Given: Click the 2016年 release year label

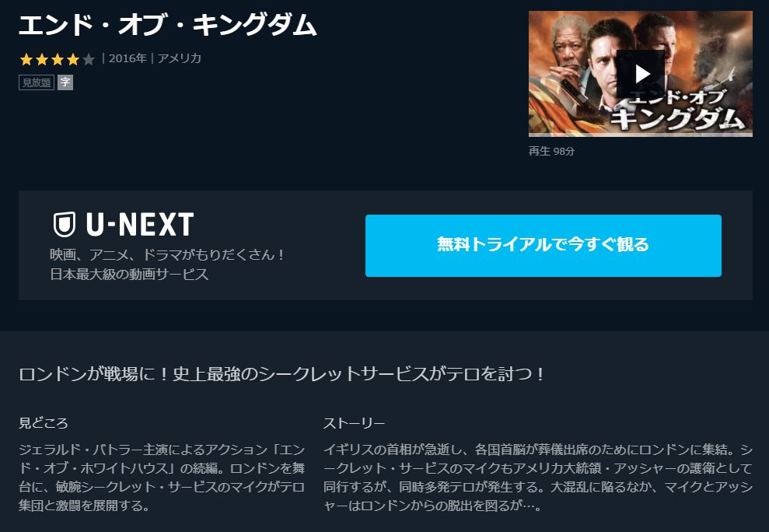Looking at the screenshot, I should (x=128, y=58).
